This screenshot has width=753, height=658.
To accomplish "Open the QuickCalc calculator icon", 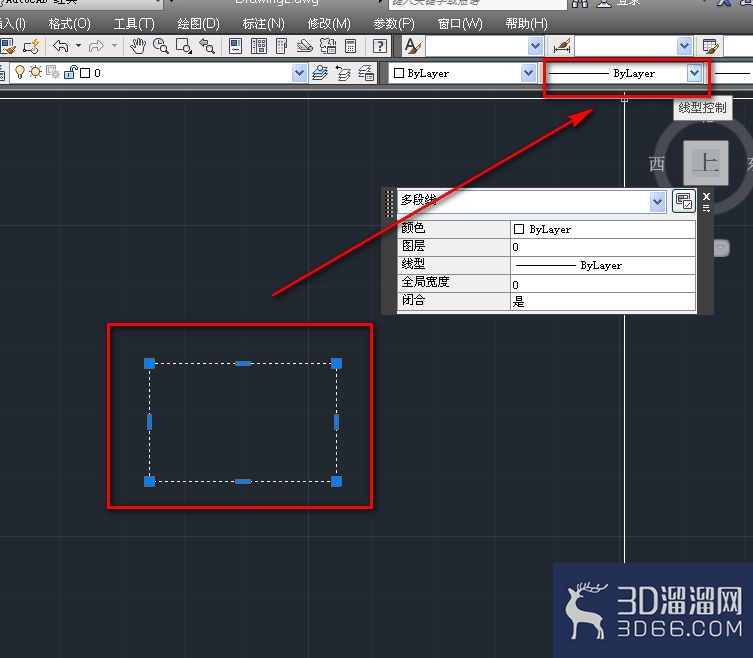I will point(351,47).
